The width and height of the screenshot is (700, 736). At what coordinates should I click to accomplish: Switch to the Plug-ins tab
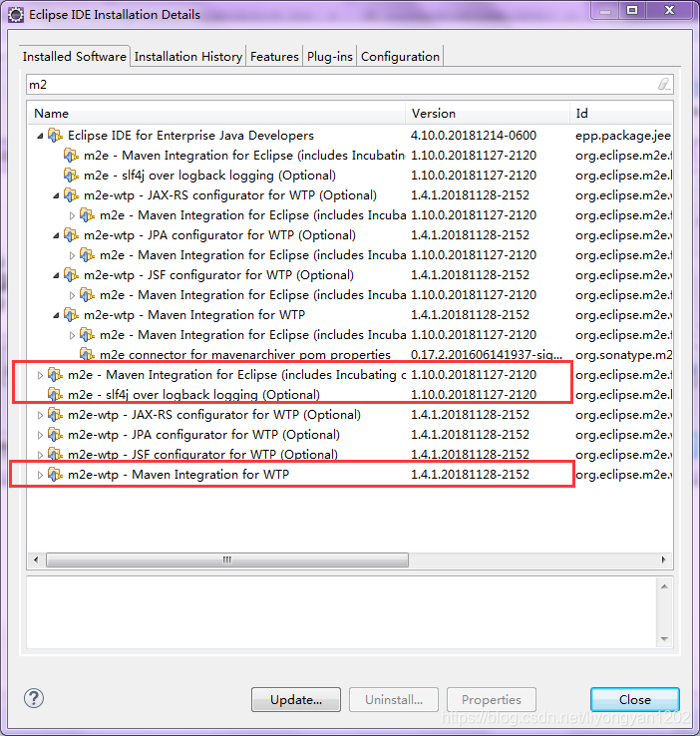tap(330, 57)
